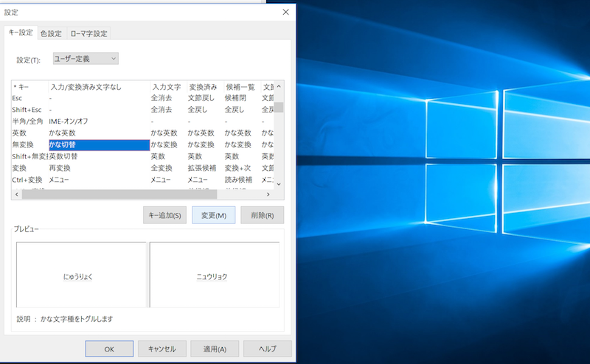Click the 候補一覧 column header
The image size is (590, 364).
click(x=241, y=86)
